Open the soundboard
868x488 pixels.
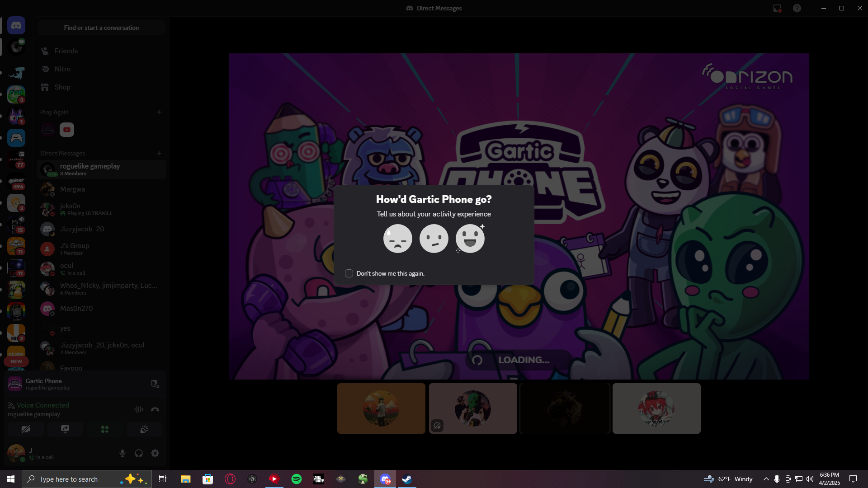[144, 429]
